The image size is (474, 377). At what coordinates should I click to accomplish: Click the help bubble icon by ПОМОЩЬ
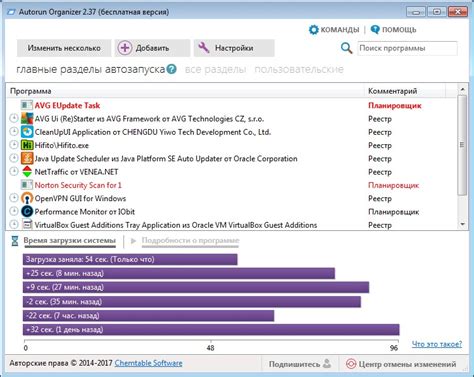coord(375,30)
